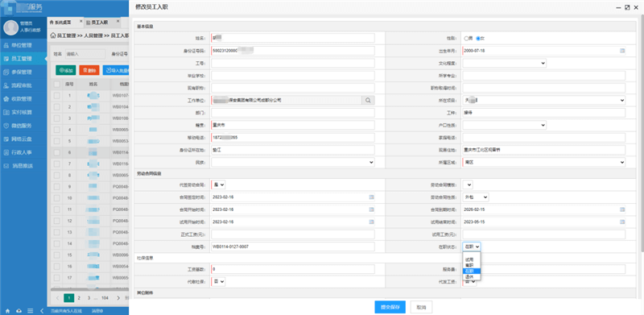Viewport: 644px width, 315px height.
Task: Click the user avatar picture
Action: coord(10,27)
